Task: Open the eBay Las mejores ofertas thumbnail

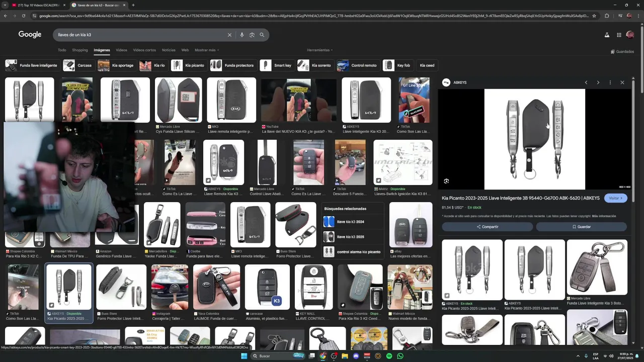Action: click(411, 225)
